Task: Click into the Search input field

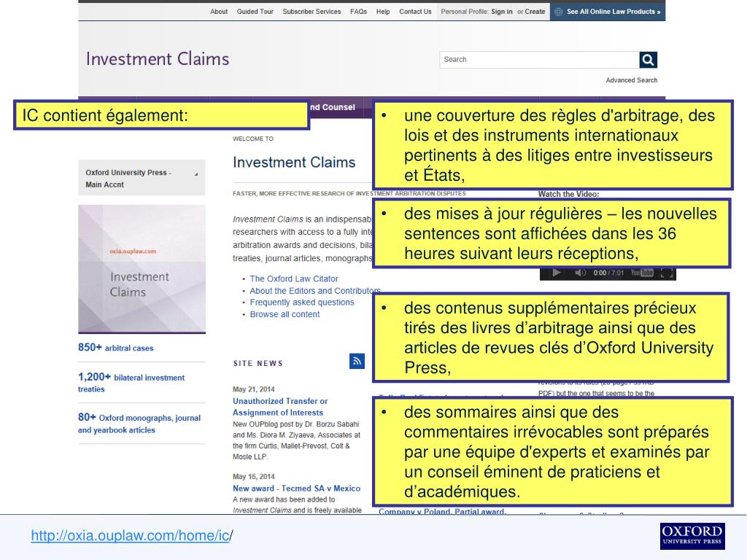Action: (x=539, y=60)
